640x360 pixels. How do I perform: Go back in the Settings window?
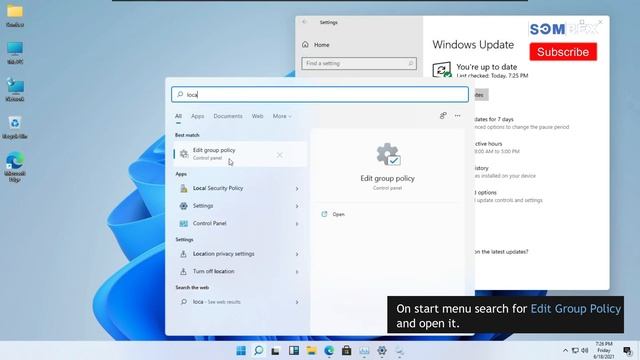[x=304, y=22]
